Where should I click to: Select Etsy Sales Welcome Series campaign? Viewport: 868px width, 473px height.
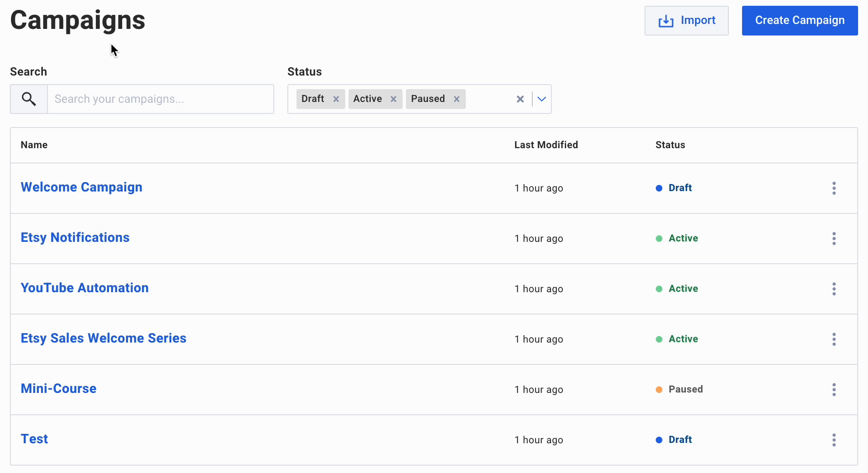click(x=103, y=338)
